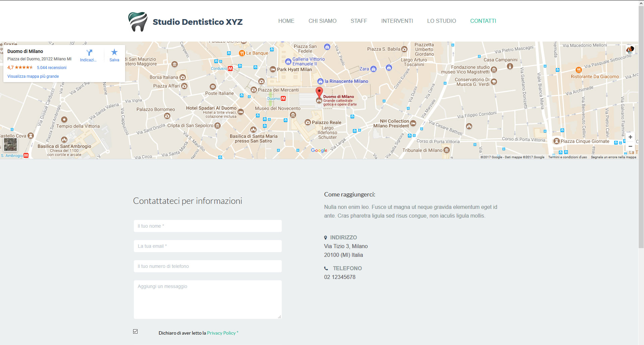The height and width of the screenshot is (345, 644).
Task: Open 5.044 recensioni reviews link
Action: pyautogui.click(x=52, y=68)
